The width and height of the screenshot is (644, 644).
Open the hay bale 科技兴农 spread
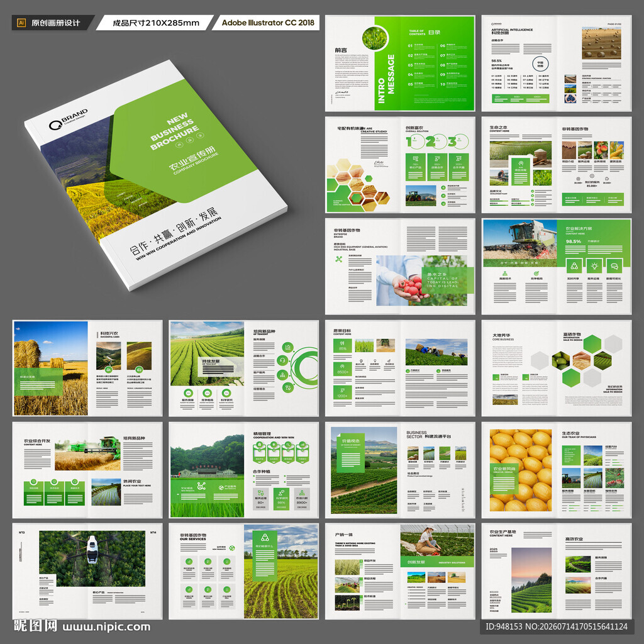(x=87, y=368)
